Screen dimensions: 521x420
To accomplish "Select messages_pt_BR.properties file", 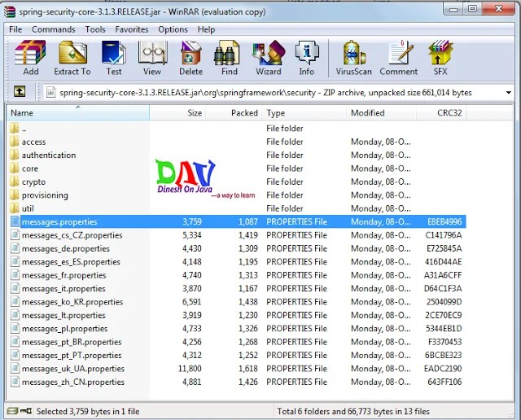I will coord(236,342).
